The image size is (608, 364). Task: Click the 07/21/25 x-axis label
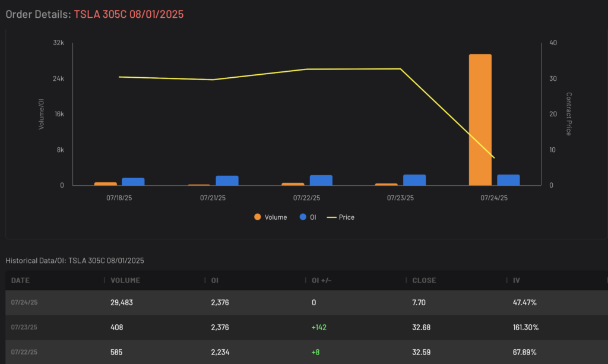click(x=213, y=198)
